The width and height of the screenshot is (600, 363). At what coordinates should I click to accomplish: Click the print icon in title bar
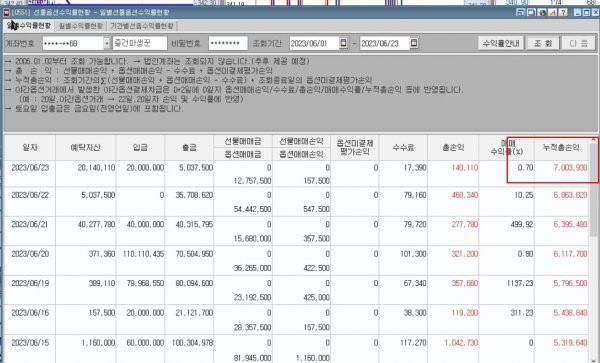(541, 12)
